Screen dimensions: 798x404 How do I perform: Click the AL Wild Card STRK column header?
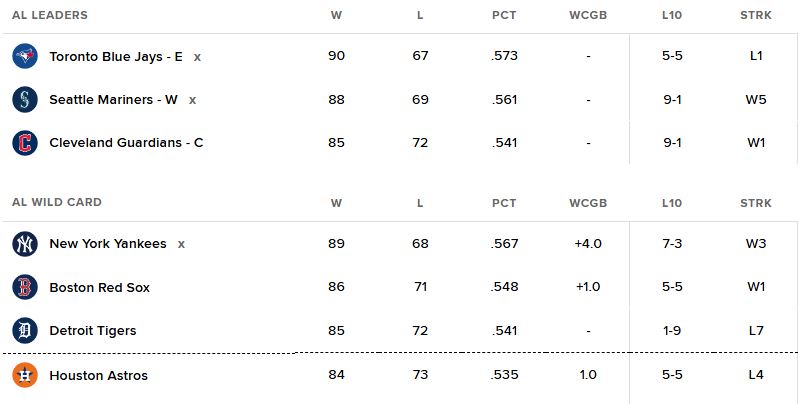pyautogui.click(x=755, y=203)
